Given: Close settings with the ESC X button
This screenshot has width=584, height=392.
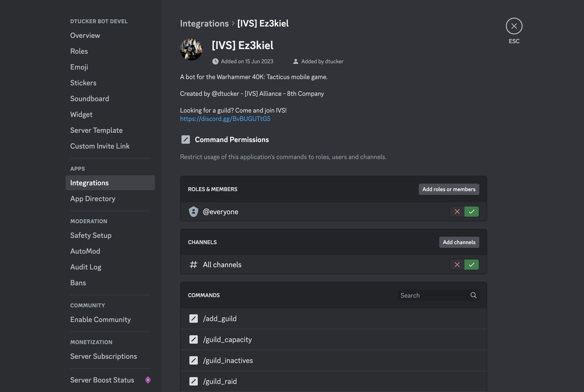Looking at the screenshot, I should [x=514, y=26].
